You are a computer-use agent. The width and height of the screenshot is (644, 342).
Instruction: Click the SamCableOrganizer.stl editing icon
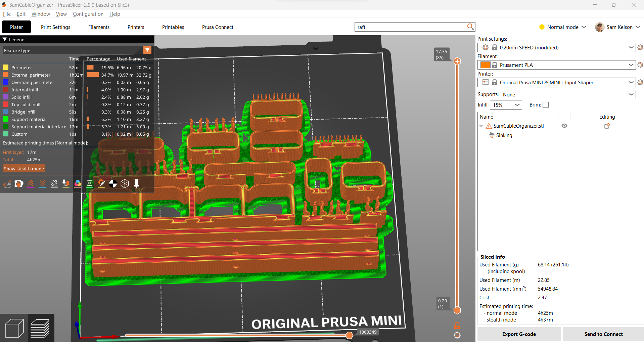coord(607,126)
